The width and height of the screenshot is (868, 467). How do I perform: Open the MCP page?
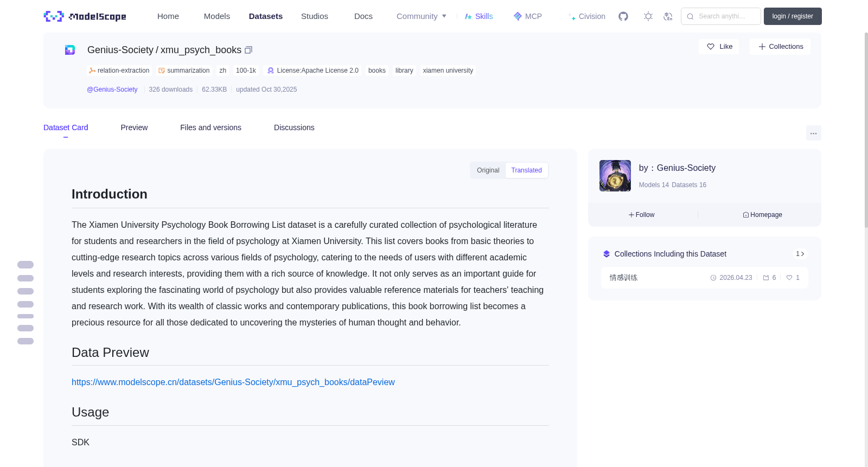(527, 16)
